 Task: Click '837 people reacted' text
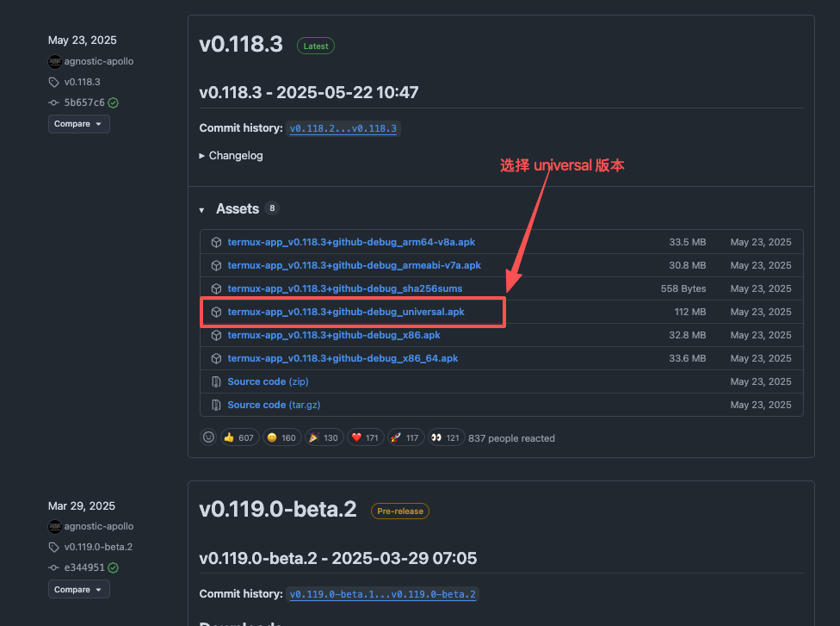click(511, 438)
